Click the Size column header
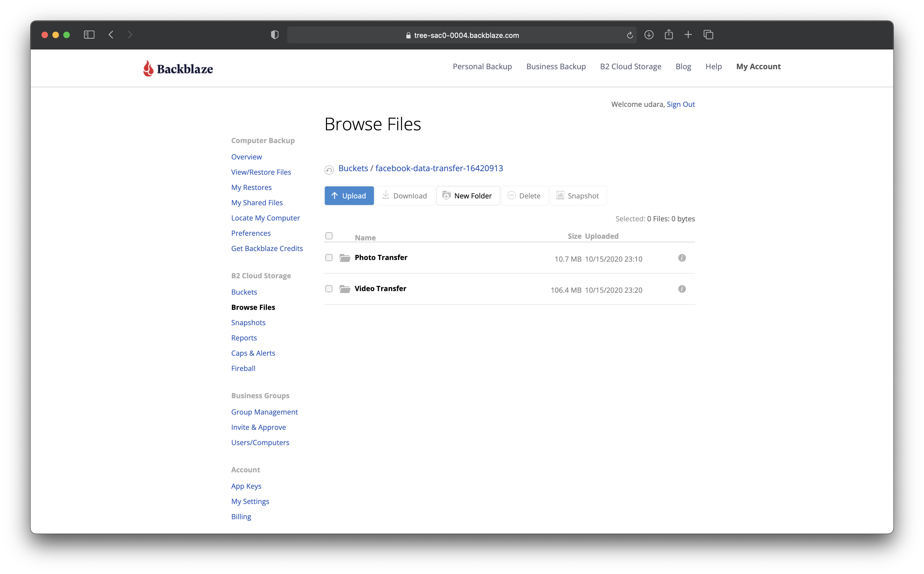This screenshot has height=574, width=924. (574, 236)
